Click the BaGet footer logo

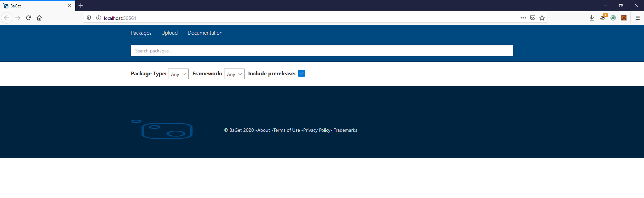click(162, 129)
